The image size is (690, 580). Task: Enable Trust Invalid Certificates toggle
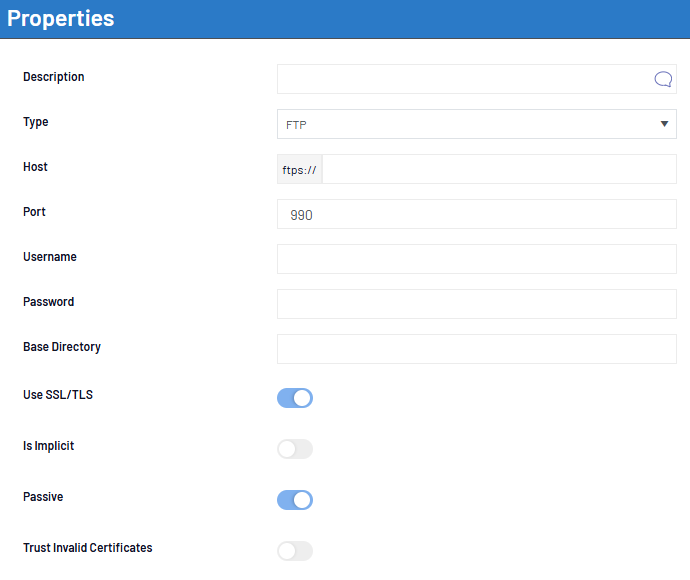tap(295, 551)
